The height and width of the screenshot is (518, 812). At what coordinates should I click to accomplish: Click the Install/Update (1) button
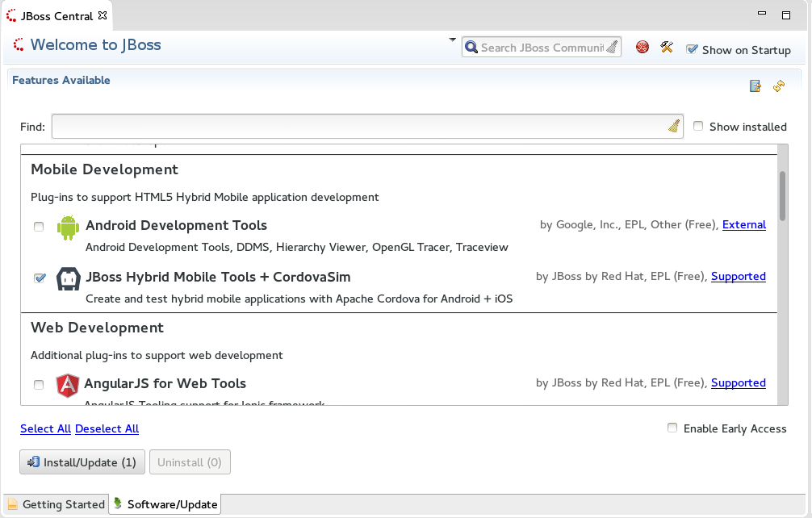[x=82, y=462]
